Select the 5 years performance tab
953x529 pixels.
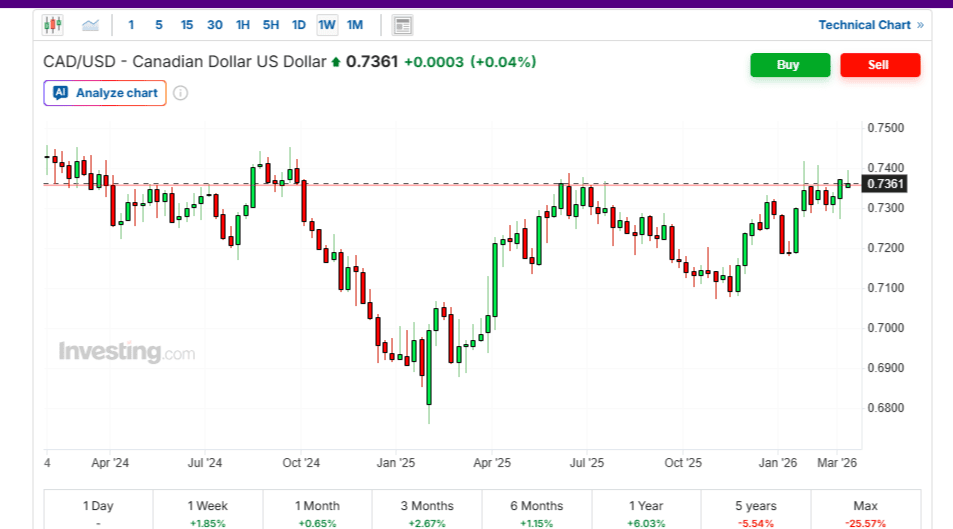click(756, 511)
